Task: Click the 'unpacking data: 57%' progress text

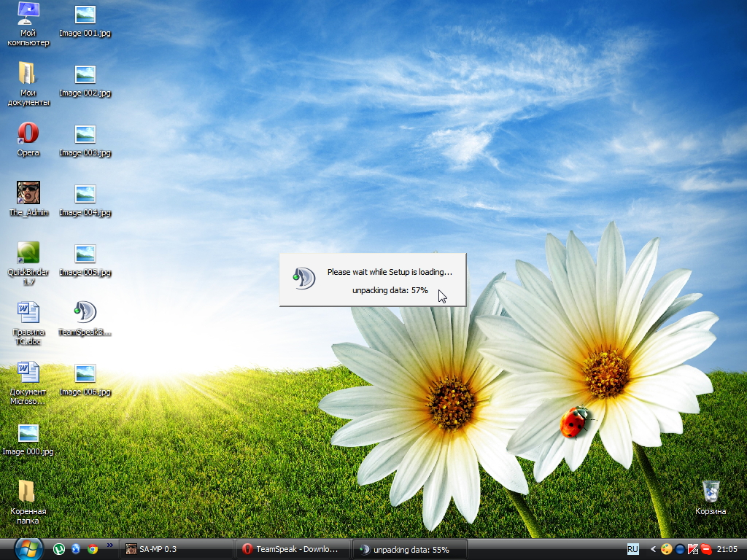Action: pyautogui.click(x=390, y=290)
